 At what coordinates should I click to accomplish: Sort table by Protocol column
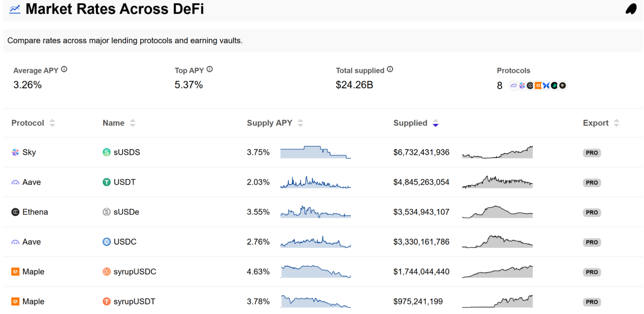point(52,123)
